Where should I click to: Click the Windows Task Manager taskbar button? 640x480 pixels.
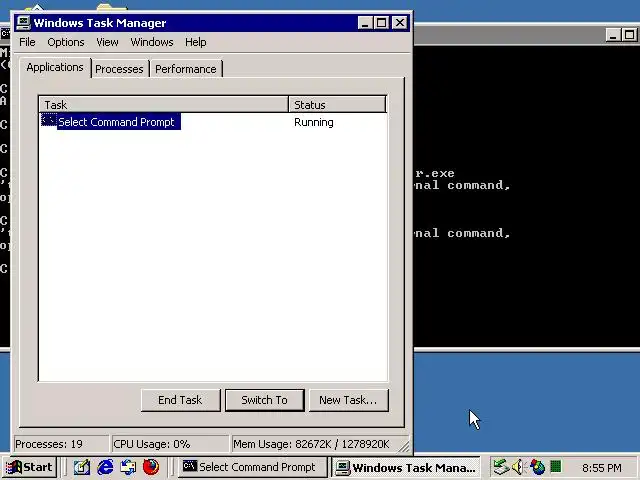[406, 467]
